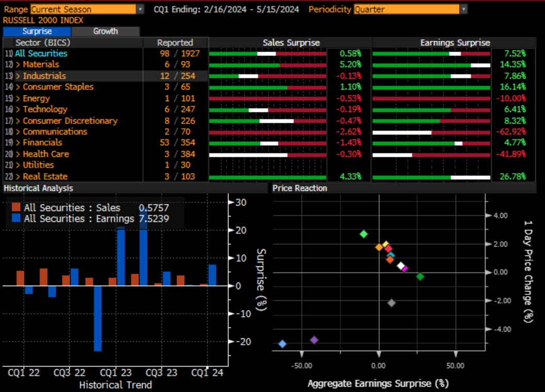Click the -10.00% Energy earnings value
The height and width of the screenshot is (392, 545).
[511, 99]
